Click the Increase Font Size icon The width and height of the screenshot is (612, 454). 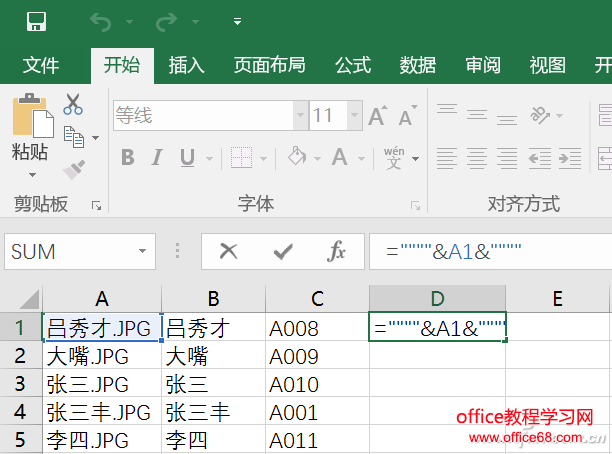click(378, 116)
